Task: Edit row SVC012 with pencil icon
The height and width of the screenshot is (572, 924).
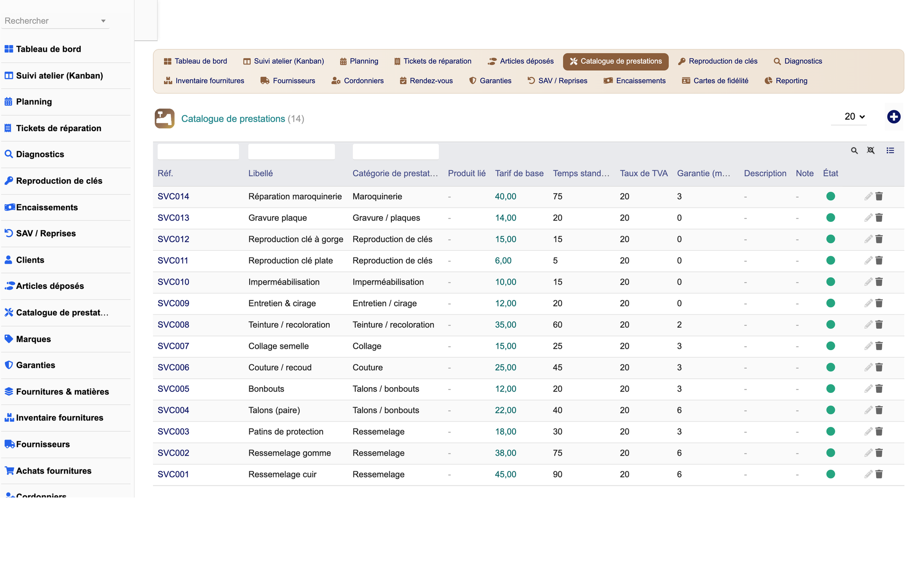Action: click(868, 239)
